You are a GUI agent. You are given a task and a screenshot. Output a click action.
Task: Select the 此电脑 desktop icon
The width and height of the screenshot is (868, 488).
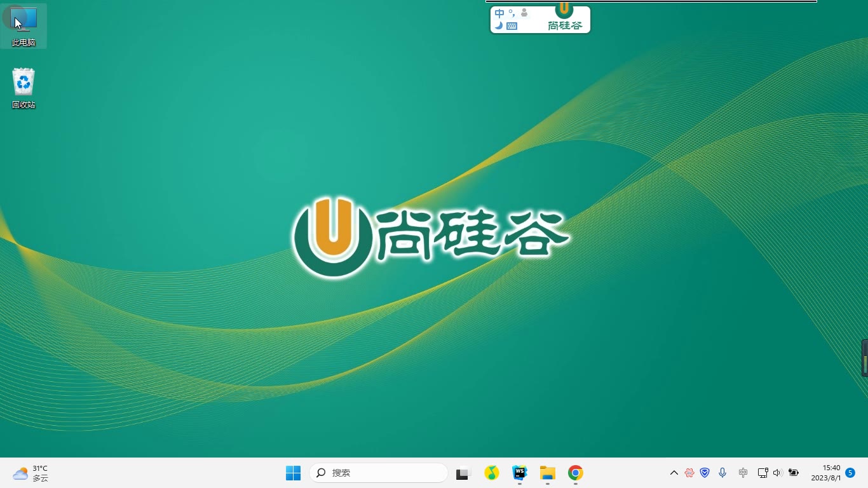(x=24, y=26)
